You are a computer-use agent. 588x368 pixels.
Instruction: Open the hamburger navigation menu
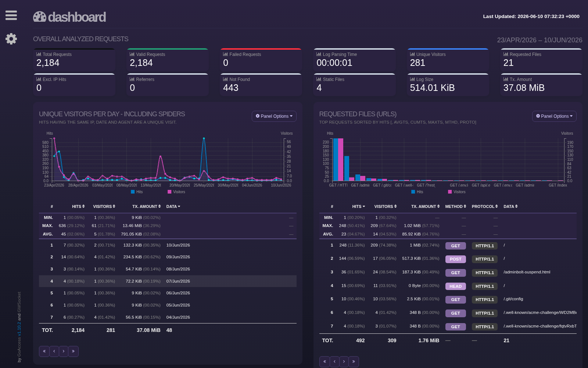pyautogui.click(x=11, y=15)
